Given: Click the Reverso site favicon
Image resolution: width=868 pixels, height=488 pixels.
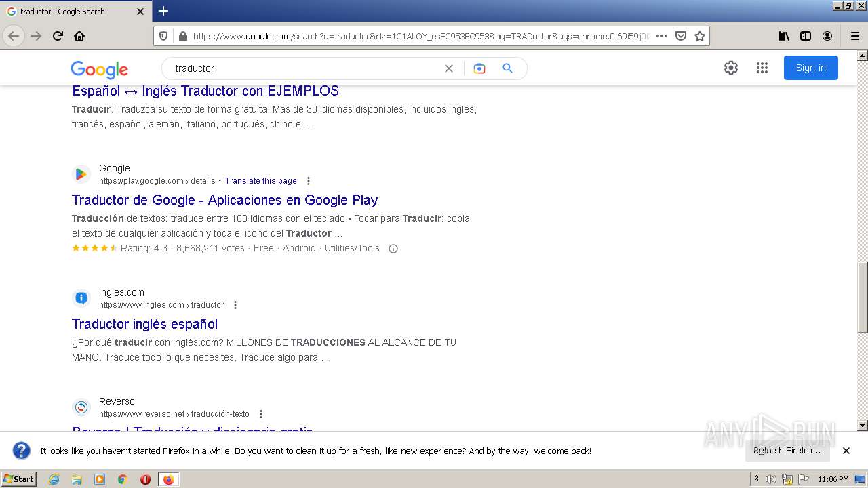Looking at the screenshot, I should point(81,407).
